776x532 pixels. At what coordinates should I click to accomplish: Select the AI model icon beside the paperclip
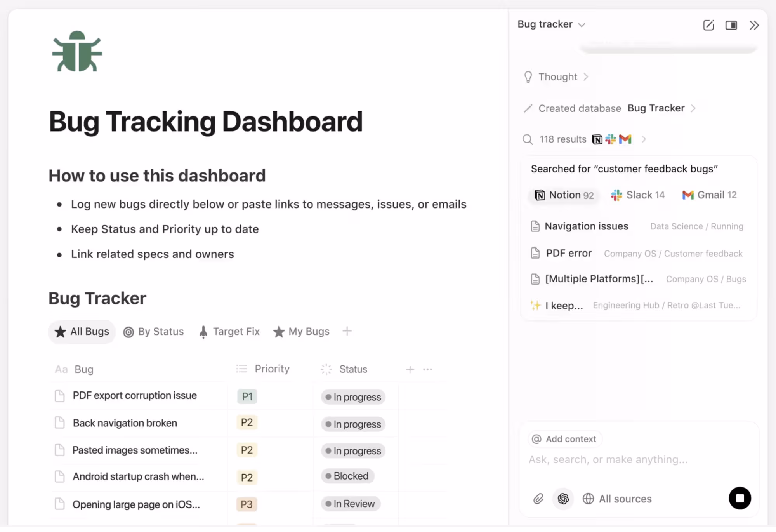(563, 499)
